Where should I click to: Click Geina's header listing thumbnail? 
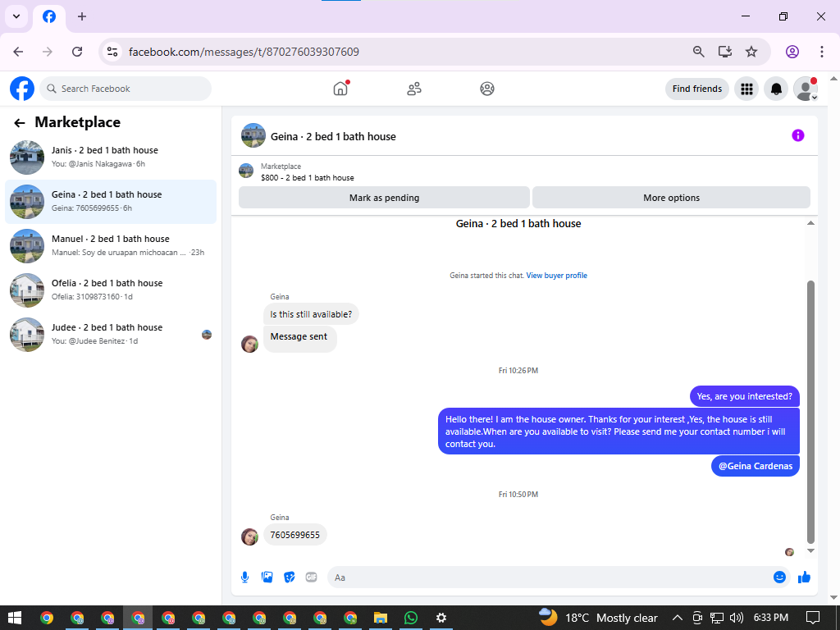click(x=253, y=135)
